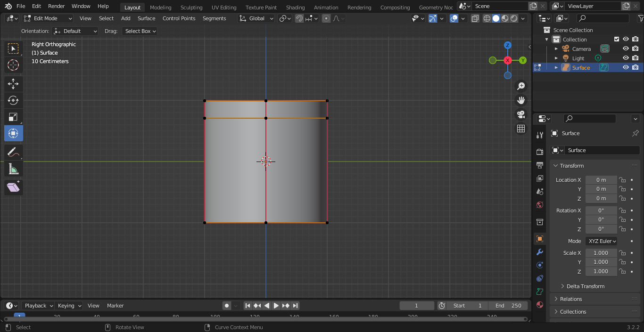Open the Render menu
Viewport: 644px width, 332px height.
click(56, 6)
